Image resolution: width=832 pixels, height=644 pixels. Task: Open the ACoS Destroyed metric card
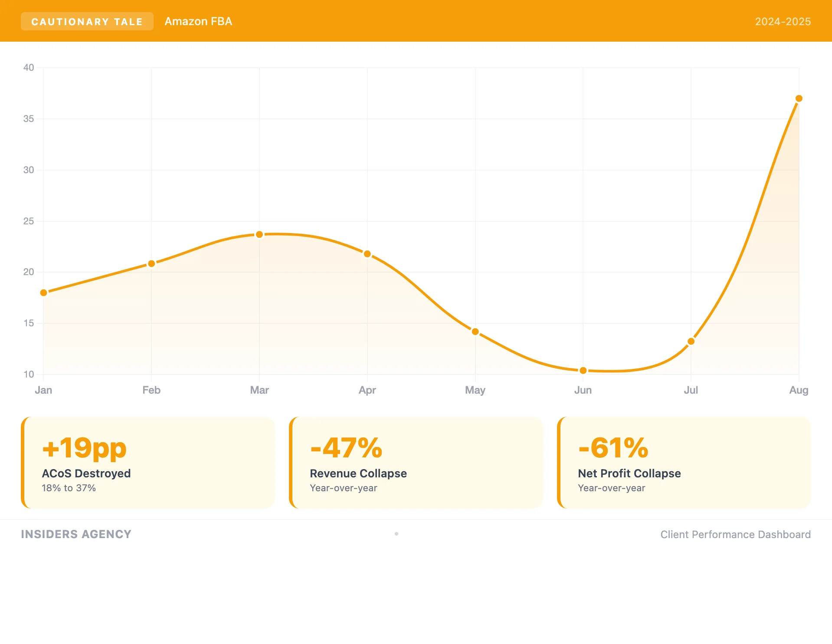coord(148,463)
